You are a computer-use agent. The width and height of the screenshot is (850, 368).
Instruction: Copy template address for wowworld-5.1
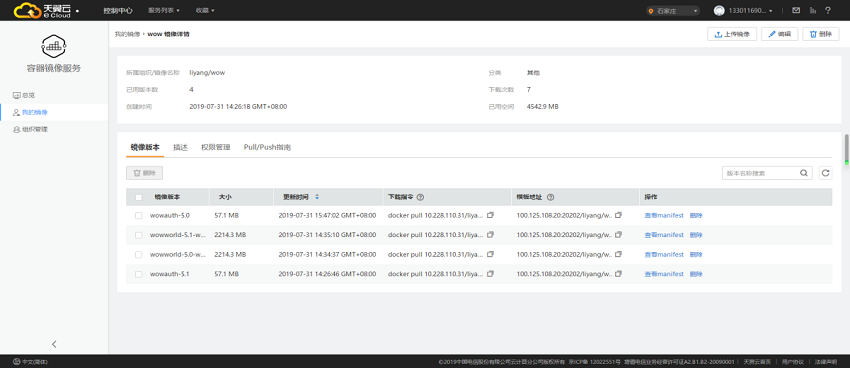[x=619, y=235]
